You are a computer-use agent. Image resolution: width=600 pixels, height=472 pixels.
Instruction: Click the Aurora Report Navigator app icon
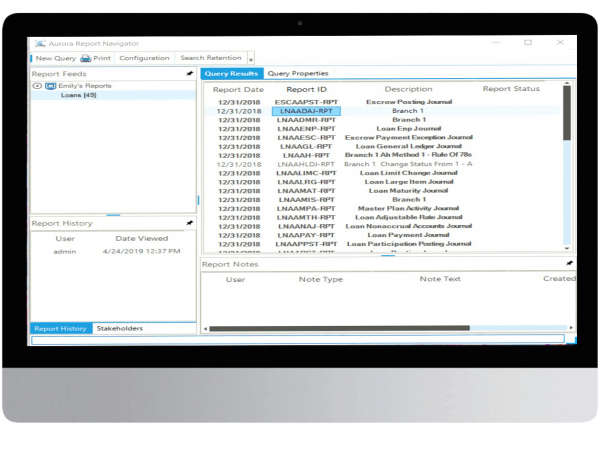click(x=39, y=43)
